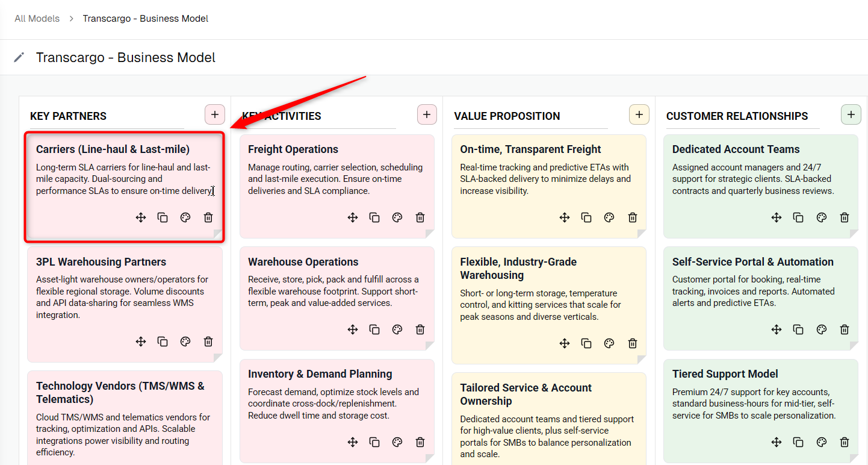Duplicate the Dedicated Account Teams card
The image size is (868, 465).
[x=798, y=217]
